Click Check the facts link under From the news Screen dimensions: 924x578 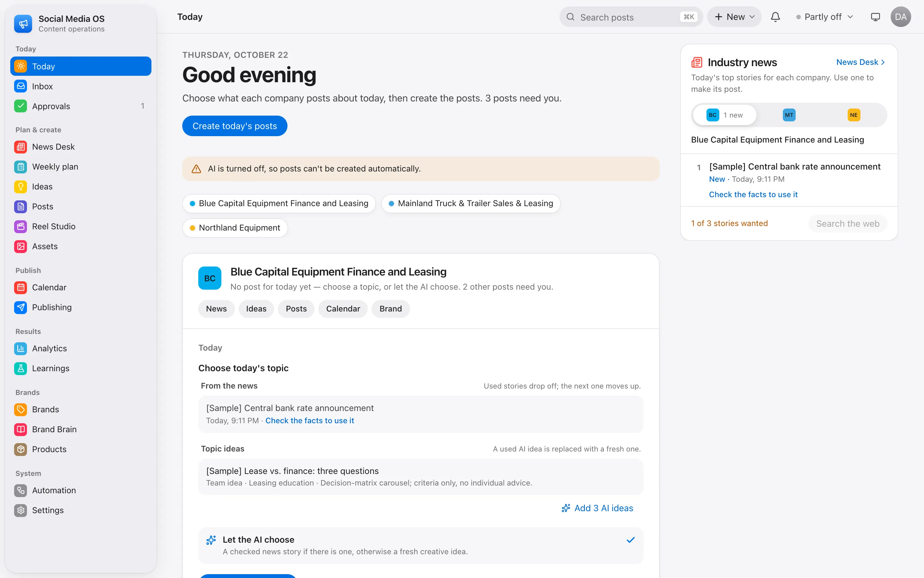click(310, 421)
